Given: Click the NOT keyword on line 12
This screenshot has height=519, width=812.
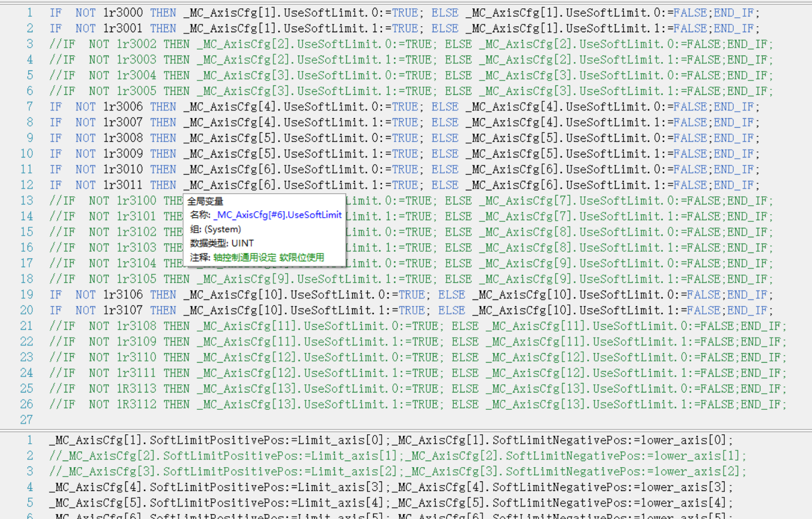Looking at the screenshot, I should pos(85,185).
